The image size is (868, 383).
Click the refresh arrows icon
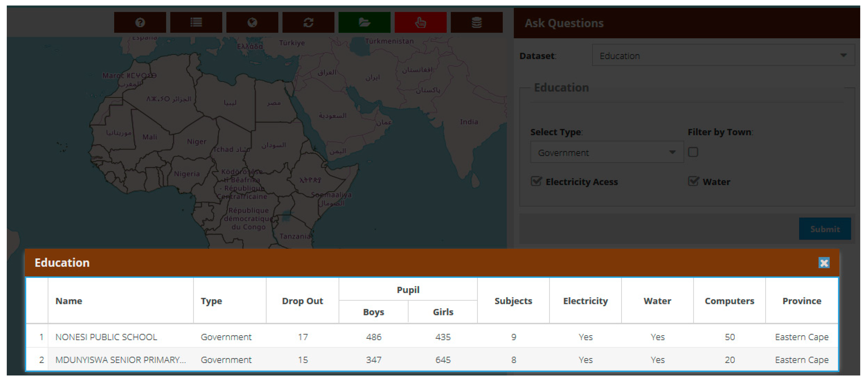click(308, 23)
